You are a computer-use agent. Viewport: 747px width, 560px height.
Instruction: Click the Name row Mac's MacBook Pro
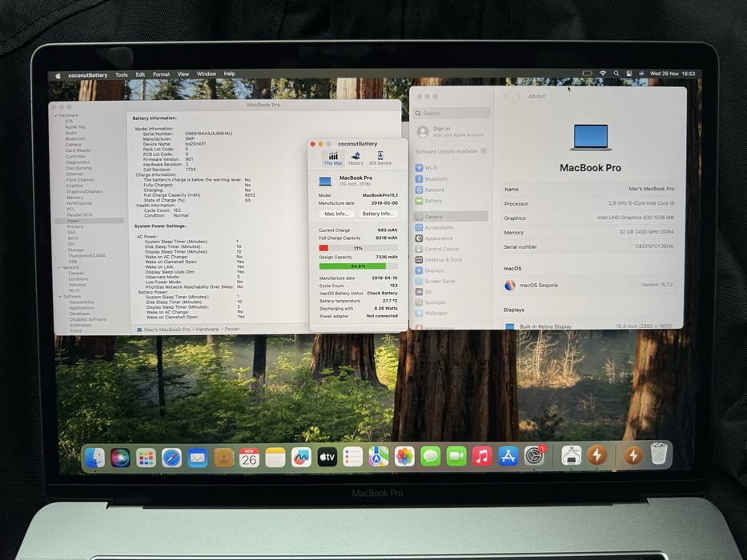point(588,189)
